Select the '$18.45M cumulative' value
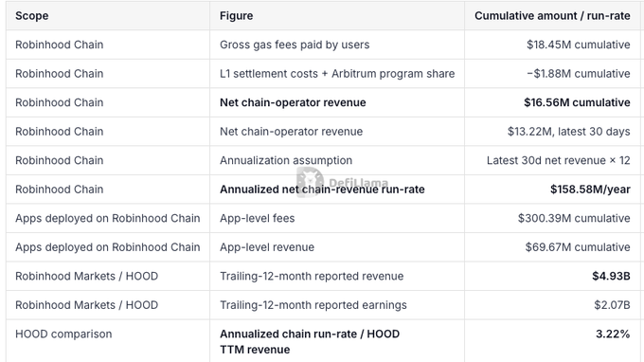Viewport: 644px width, 362px height. 579,45
